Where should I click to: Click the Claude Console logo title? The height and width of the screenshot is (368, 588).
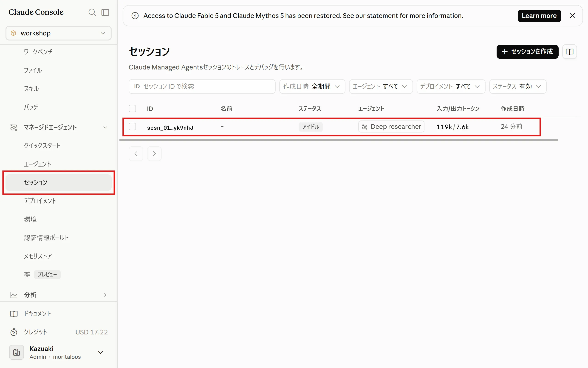(x=36, y=12)
